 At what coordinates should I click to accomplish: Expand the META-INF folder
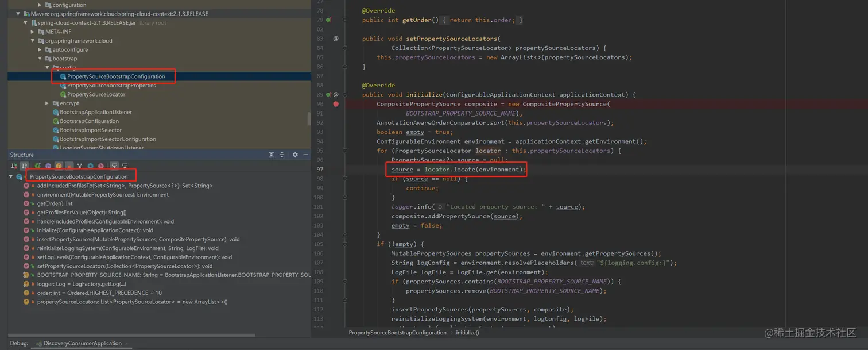tap(33, 32)
